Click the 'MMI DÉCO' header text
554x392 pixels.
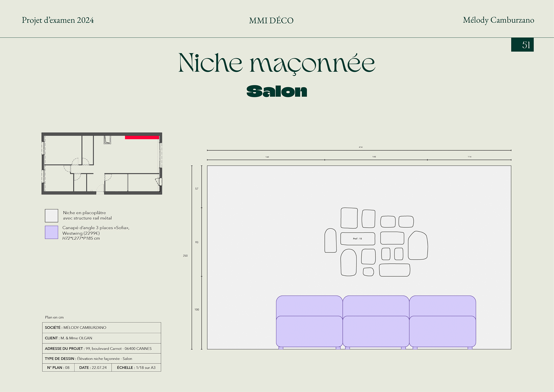(271, 20)
